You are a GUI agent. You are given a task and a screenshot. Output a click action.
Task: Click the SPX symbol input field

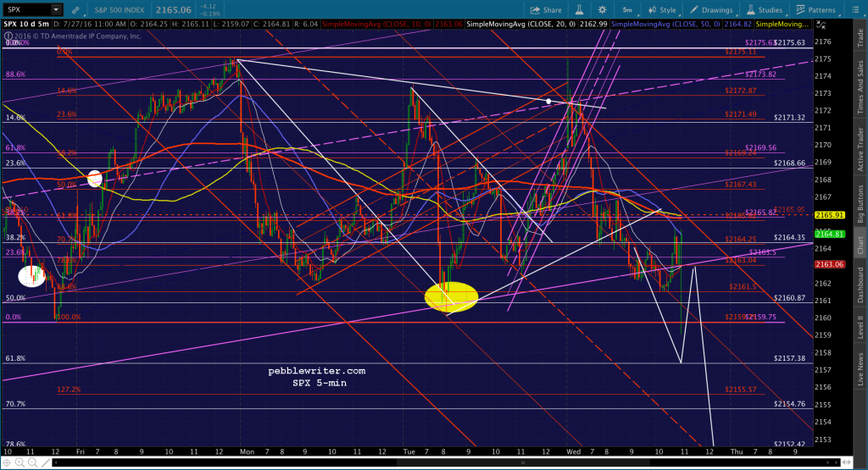(27, 9)
